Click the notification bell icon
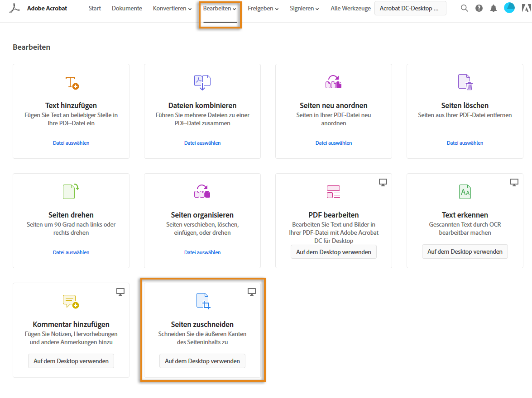This screenshot has height=398, width=532. tap(493, 8)
